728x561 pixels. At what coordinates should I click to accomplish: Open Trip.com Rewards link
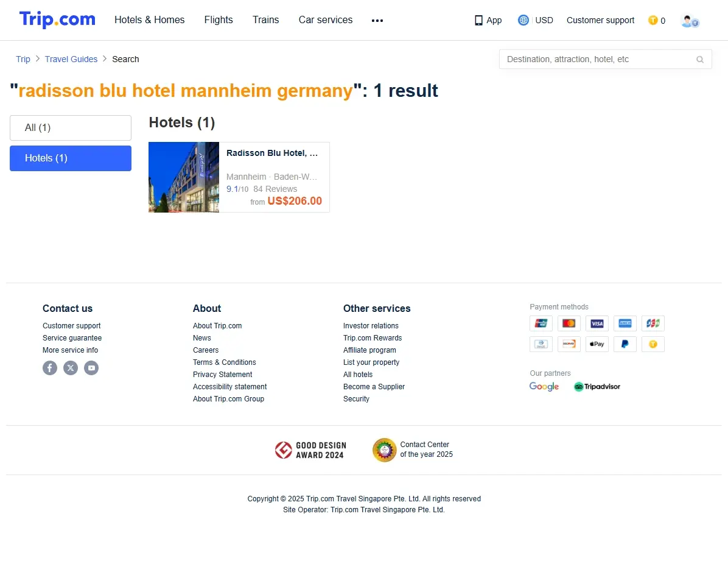373,338
